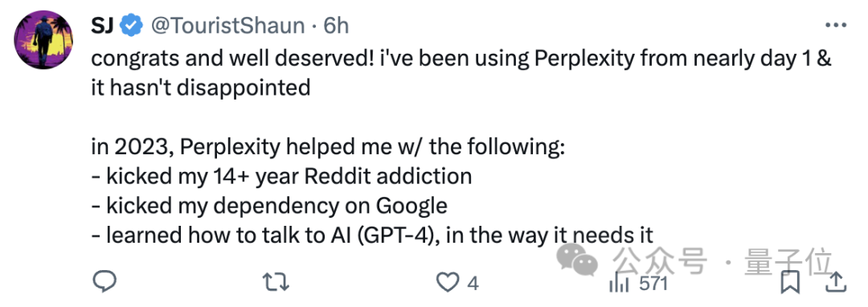Image resolution: width=868 pixels, height=307 pixels.
Task: Click the 'dependency on Google' bullet line
Action: pyautogui.click(x=269, y=206)
